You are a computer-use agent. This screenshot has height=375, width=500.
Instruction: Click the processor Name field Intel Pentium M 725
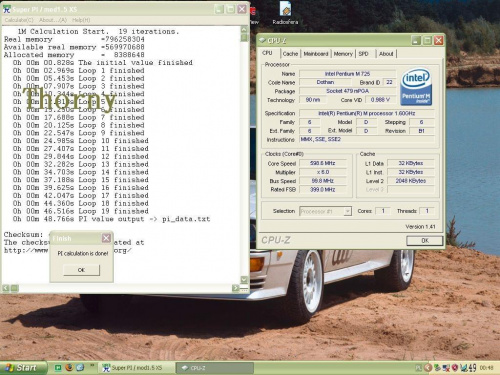[x=347, y=74]
